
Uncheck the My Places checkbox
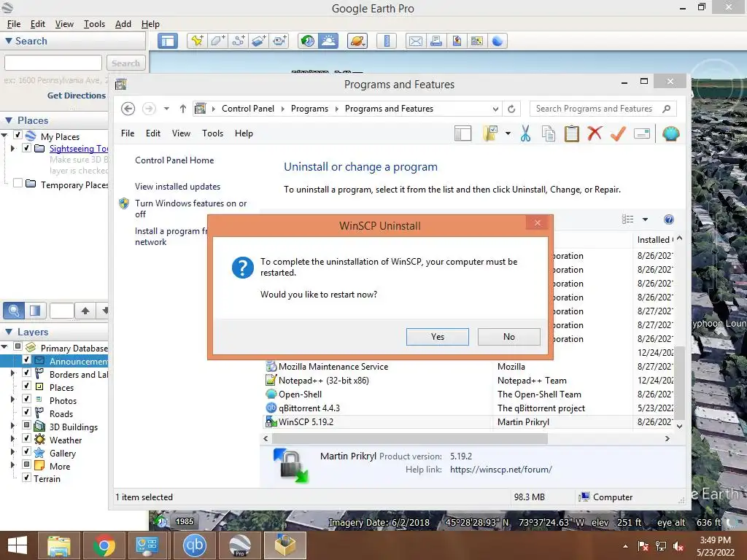click(18, 135)
